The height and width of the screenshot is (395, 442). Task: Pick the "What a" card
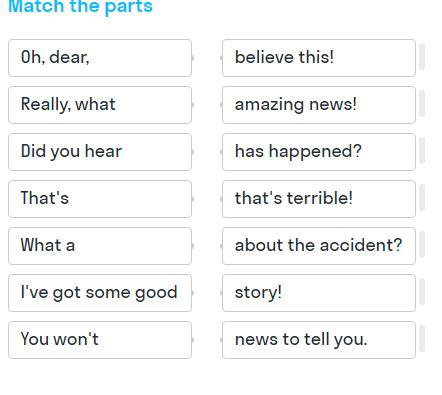100,246
